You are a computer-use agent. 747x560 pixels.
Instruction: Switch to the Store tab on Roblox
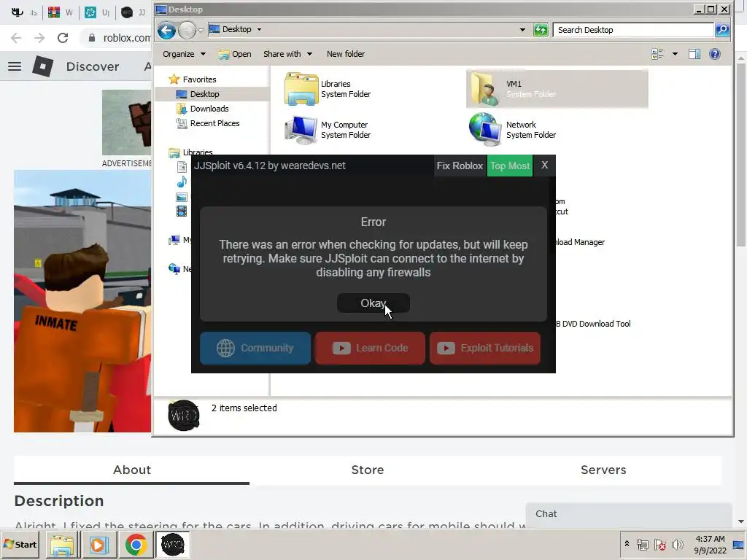[368, 470]
